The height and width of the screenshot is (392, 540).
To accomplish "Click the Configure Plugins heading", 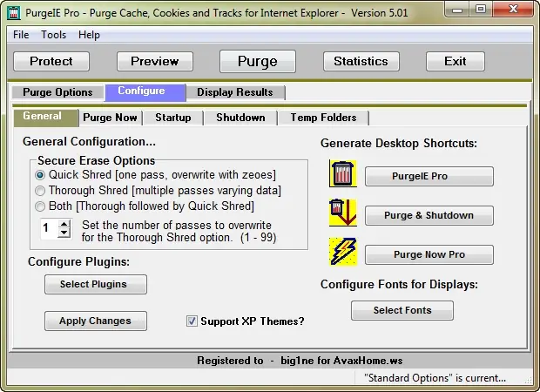I will click(x=79, y=262).
